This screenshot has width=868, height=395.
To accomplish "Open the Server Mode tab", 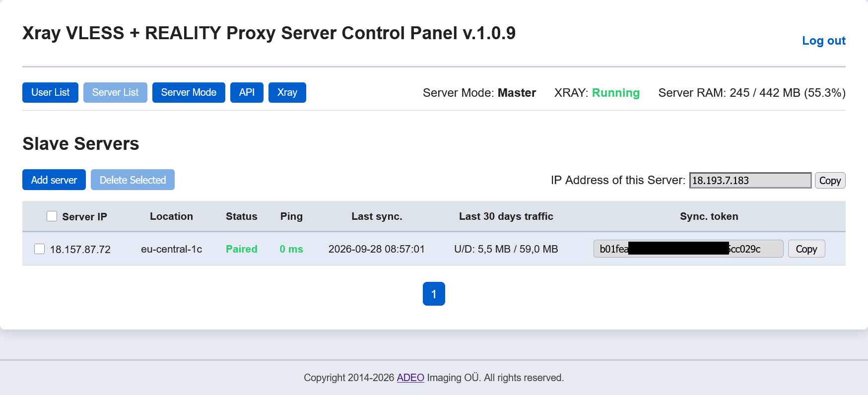I will click(x=189, y=92).
